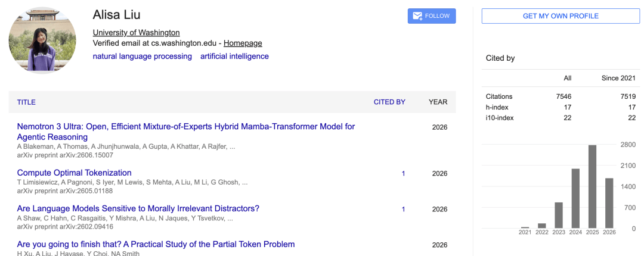
Task: Sort publications by Year column header
Action: point(438,102)
